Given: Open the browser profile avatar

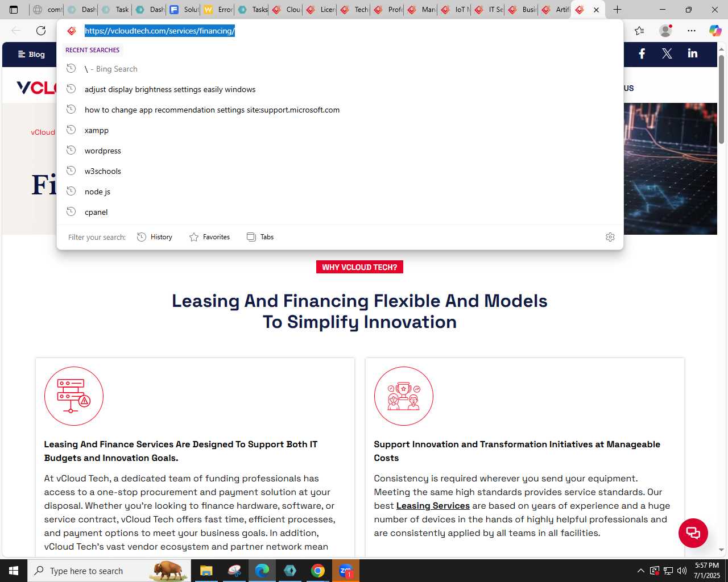Looking at the screenshot, I should (x=665, y=31).
